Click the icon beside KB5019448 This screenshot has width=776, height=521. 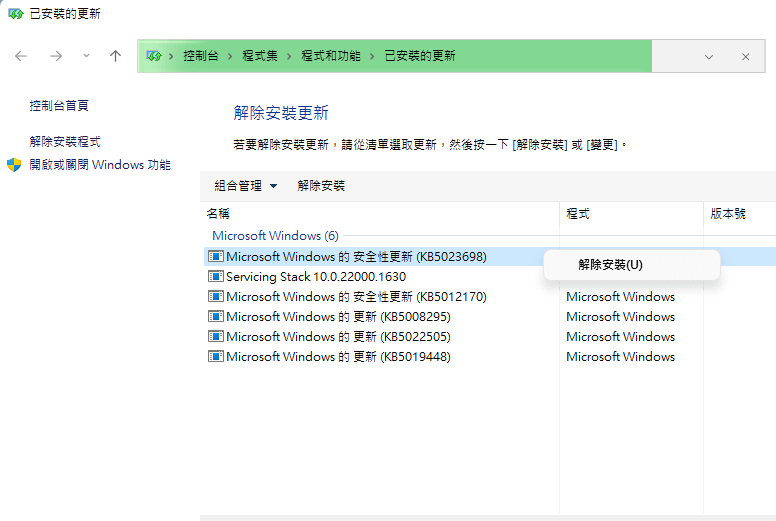tap(216, 356)
